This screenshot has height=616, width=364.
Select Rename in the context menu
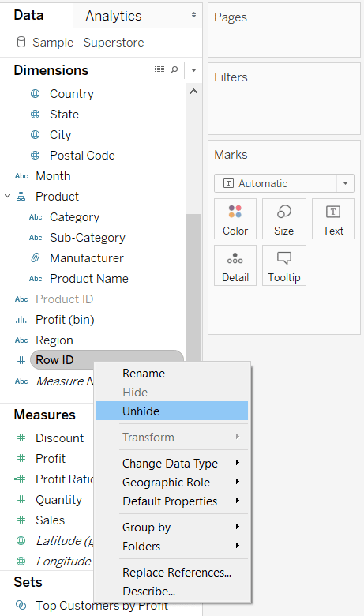[144, 374]
